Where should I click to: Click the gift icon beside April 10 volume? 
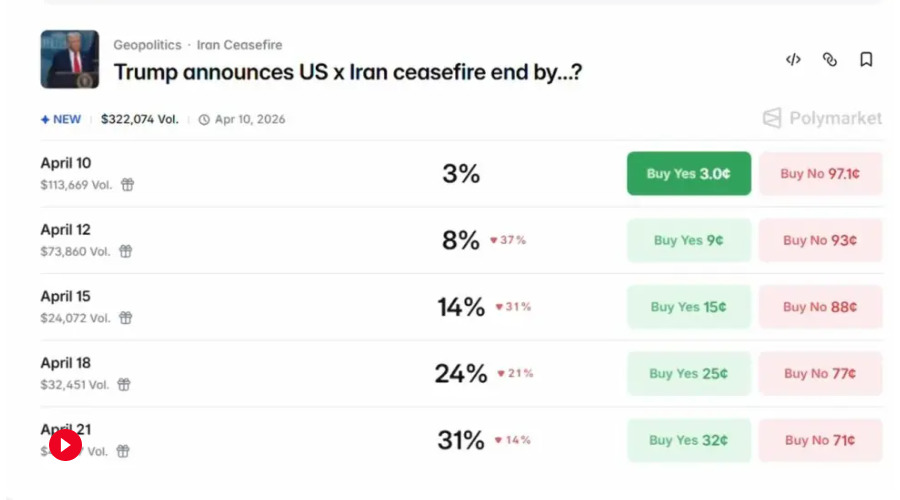[127, 185]
